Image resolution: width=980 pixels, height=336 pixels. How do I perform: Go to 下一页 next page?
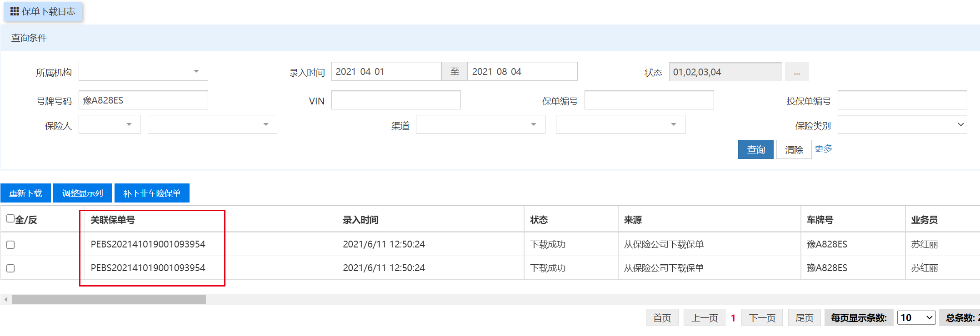click(762, 318)
